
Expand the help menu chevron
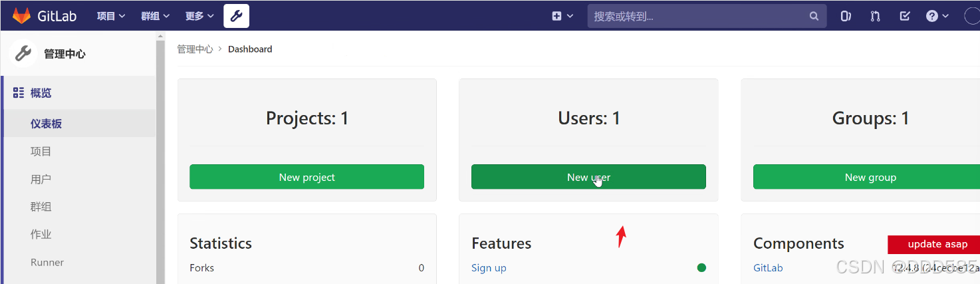(x=945, y=16)
